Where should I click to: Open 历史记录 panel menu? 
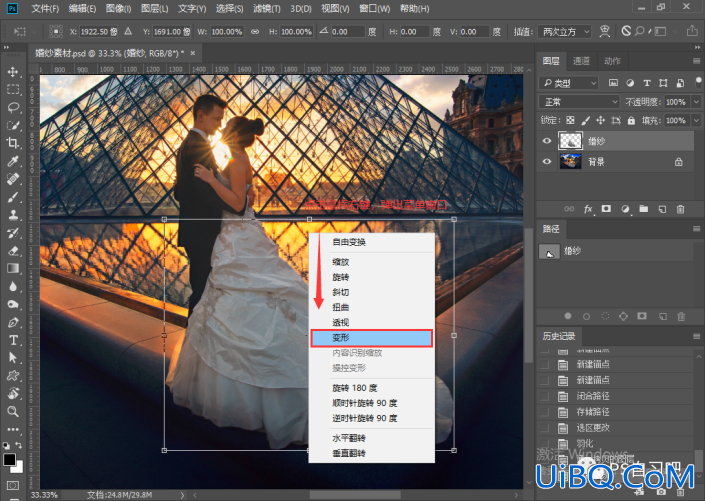pos(696,336)
